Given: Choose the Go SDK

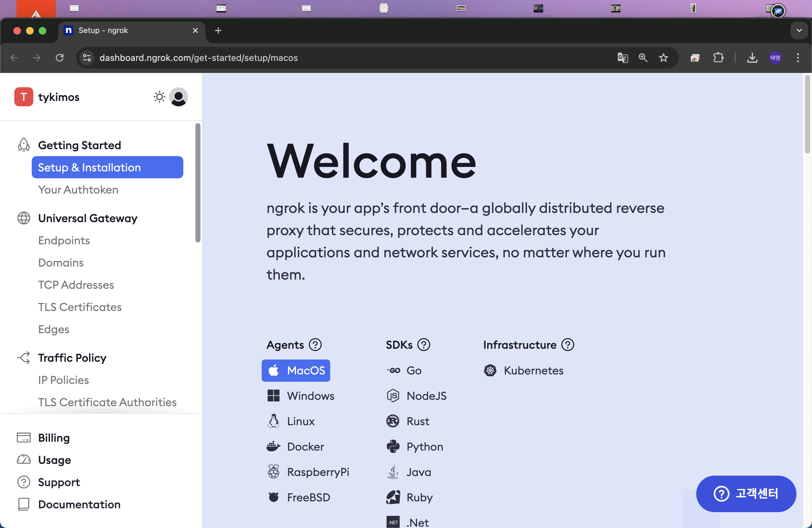Looking at the screenshot, I should [x=403, y=370].
